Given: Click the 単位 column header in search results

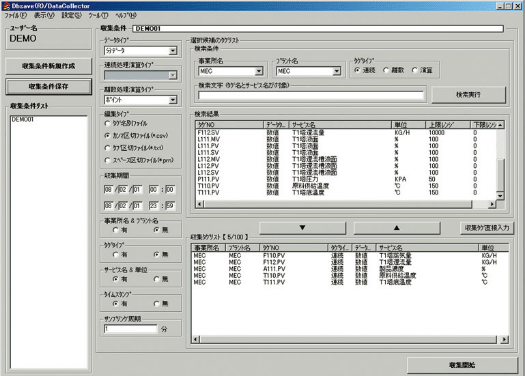Looking at the screenshot, I should point(408,125).
